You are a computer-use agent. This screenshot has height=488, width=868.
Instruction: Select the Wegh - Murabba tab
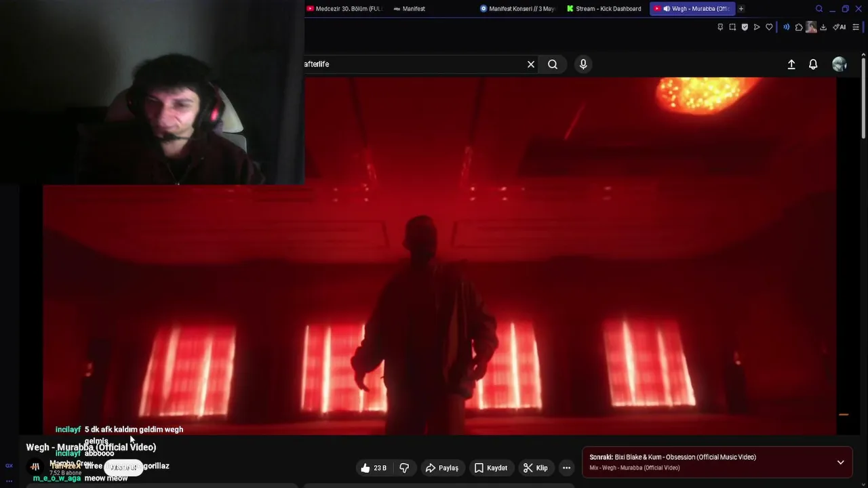pos(692,9)
